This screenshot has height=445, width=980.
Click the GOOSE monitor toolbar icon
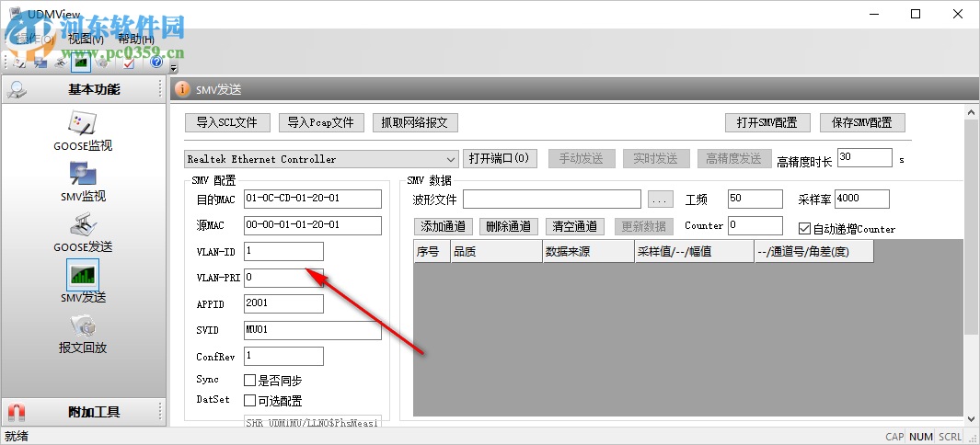pos(20,63)
